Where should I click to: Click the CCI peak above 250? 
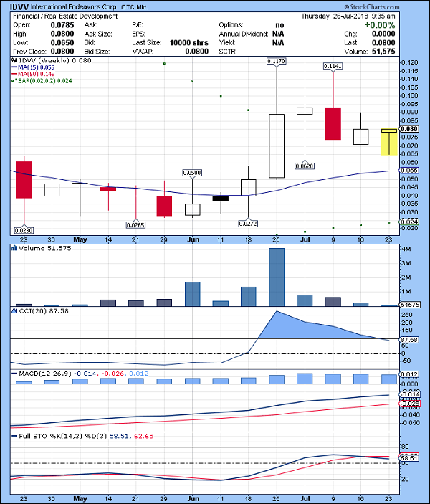pos(277,312)
